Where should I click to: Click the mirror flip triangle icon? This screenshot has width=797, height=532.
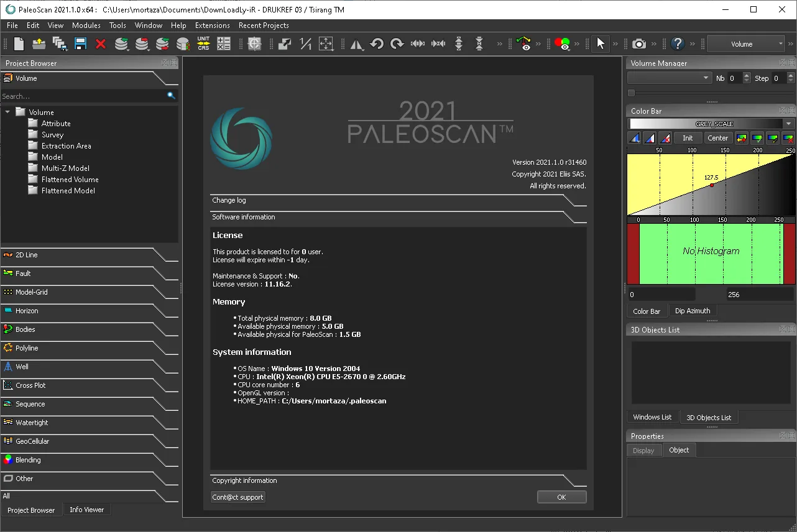356,44
